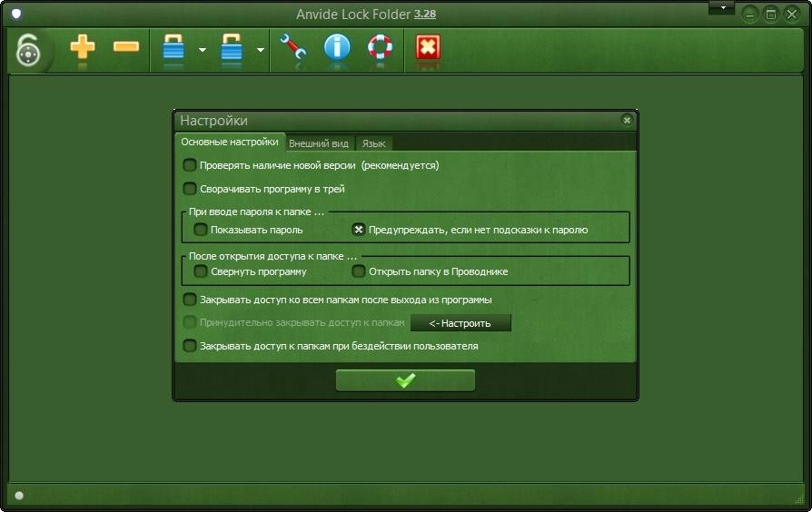
Task: Click the blue info icon
Action: click(x=337, y=47)
